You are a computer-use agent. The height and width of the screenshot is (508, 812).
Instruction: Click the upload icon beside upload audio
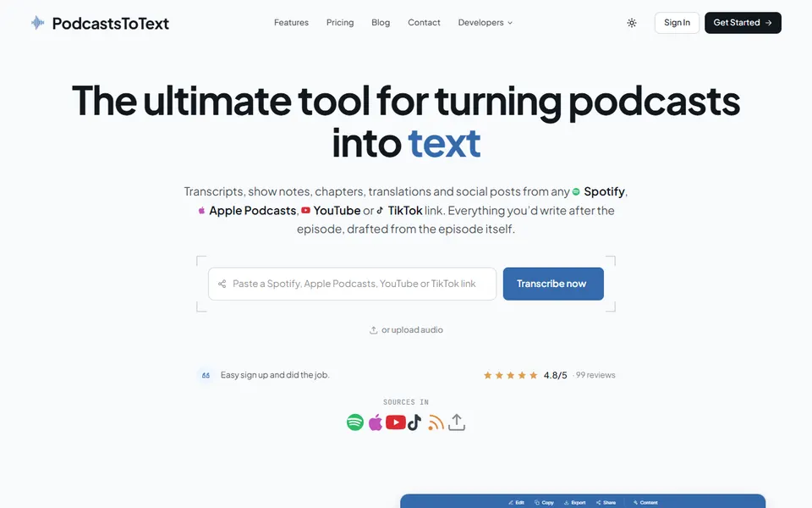coord(373,330)
